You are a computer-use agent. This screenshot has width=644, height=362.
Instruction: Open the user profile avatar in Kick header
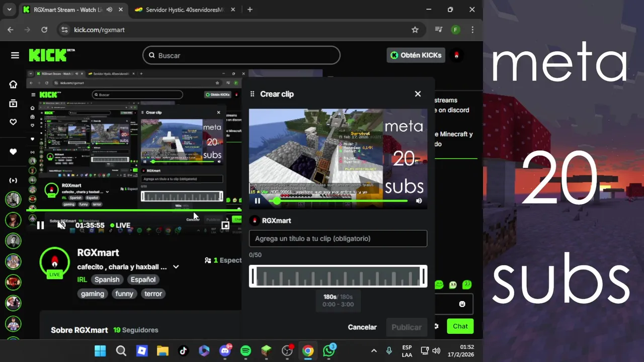pyautogui.click(x=456, y=55)
